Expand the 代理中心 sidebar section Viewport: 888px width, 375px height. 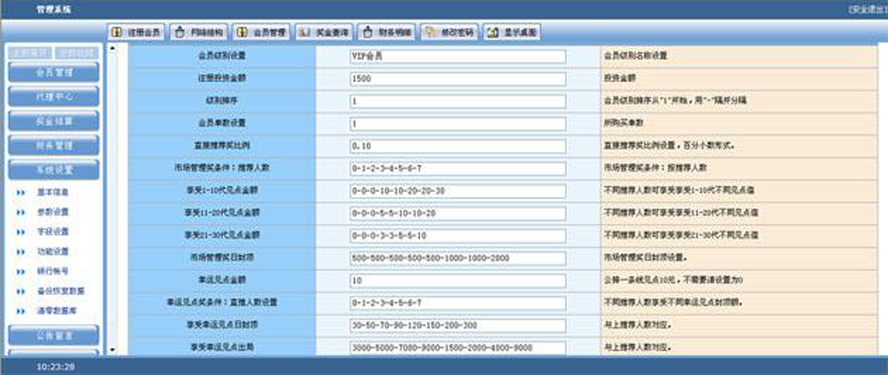pyautogui.click(x=54, y=97)
